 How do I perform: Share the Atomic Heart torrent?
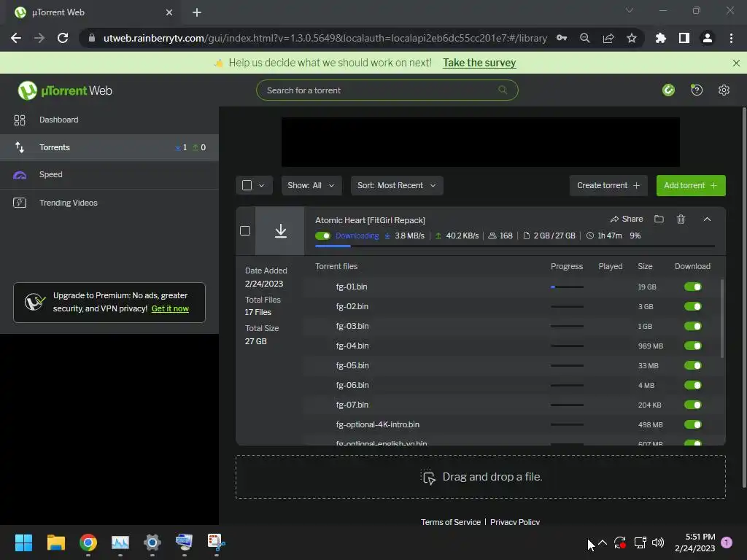click(x=627, y=219)
